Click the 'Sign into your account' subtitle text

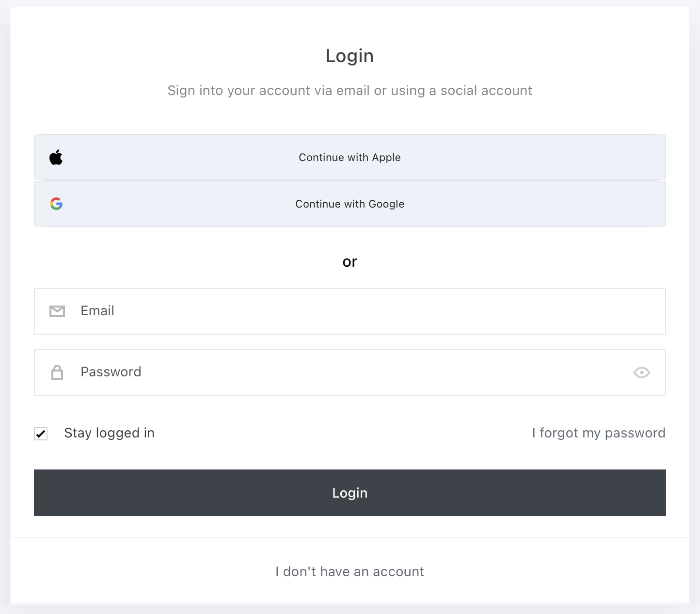tap(350, 91)
